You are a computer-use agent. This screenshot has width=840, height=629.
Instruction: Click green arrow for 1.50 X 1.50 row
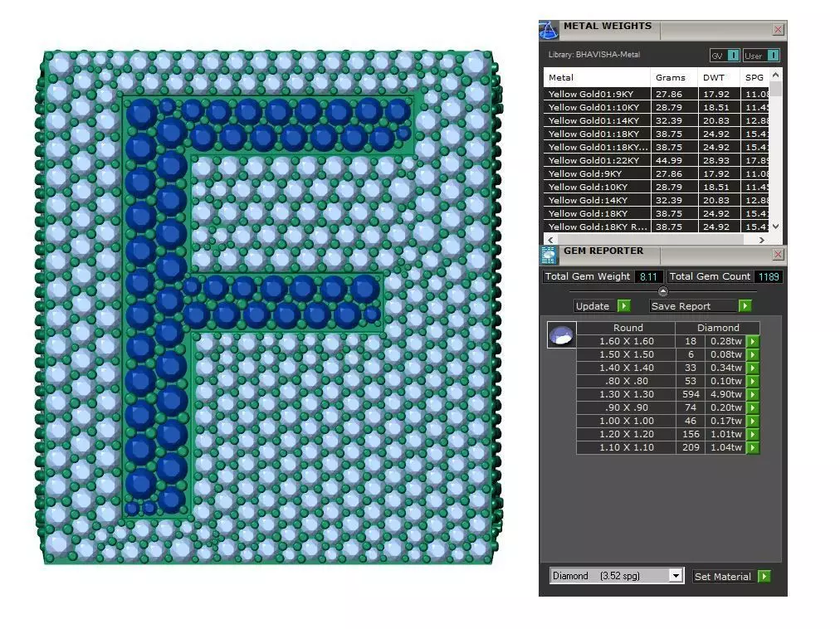point(753,354)
